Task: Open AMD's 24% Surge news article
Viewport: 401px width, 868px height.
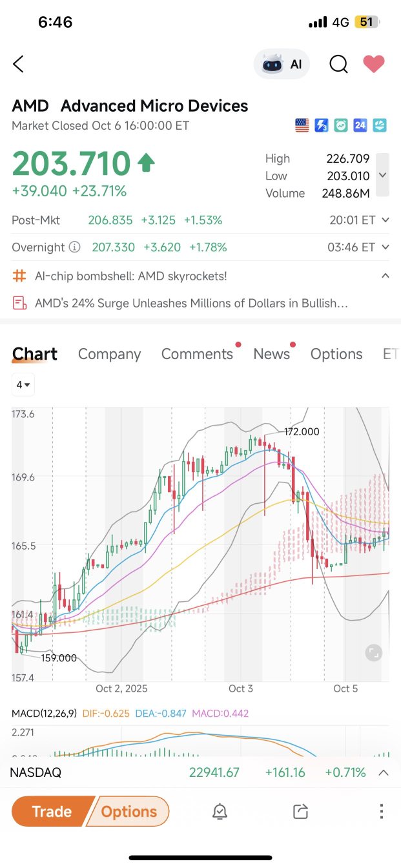Action: pyautogui.click(x=191, y=303)
